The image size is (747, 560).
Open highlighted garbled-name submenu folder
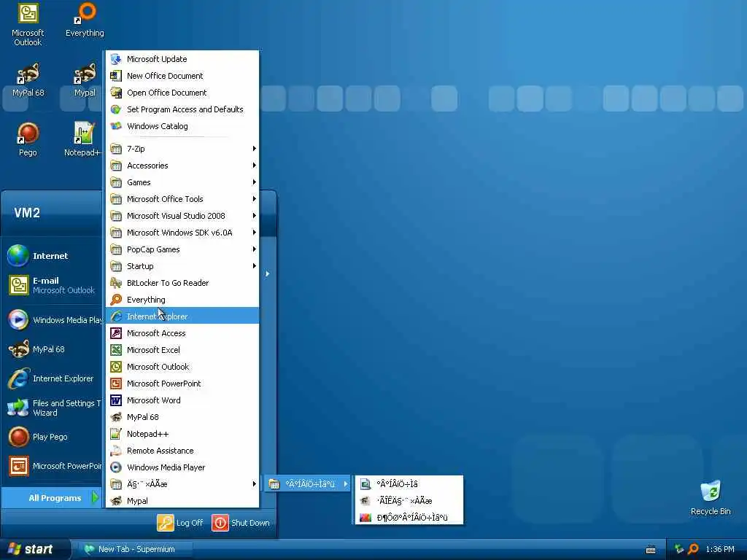[308, 484]
